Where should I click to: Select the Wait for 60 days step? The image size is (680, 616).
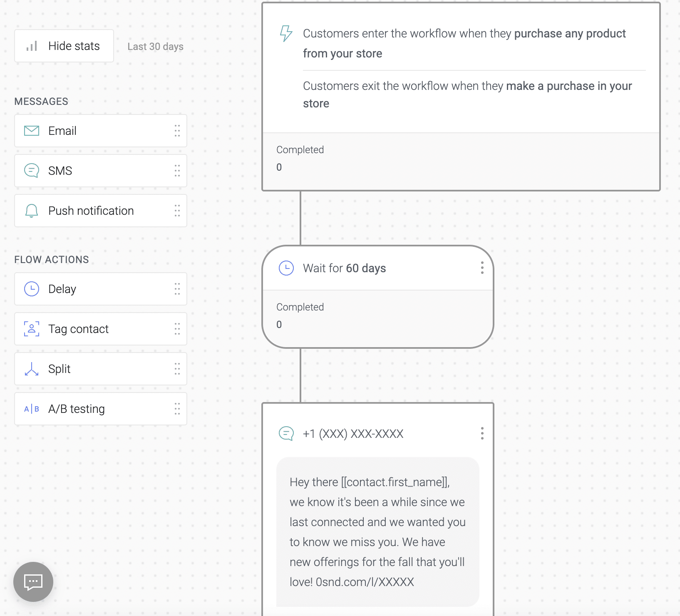pyautogui.click(x=344, y=268)
